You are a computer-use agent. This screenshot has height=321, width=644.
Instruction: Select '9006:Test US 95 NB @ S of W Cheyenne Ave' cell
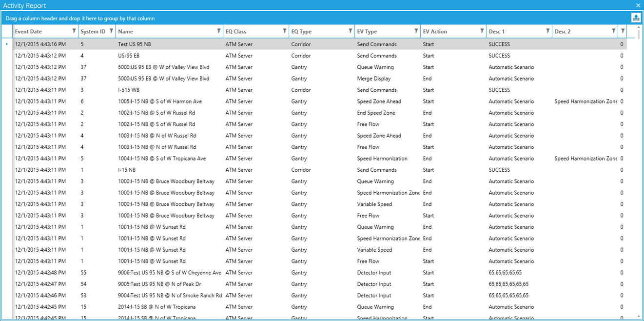coord(169,273)
